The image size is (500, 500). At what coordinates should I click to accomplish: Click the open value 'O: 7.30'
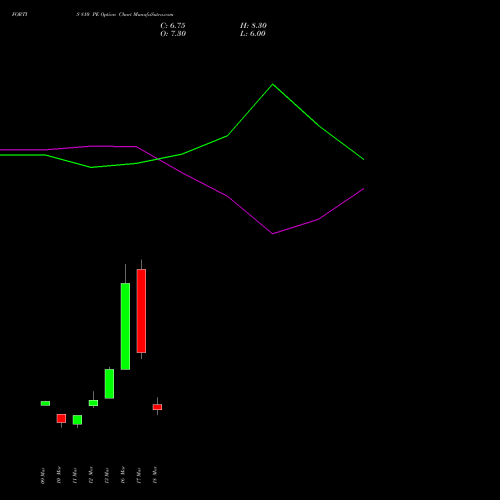(173, 34)
